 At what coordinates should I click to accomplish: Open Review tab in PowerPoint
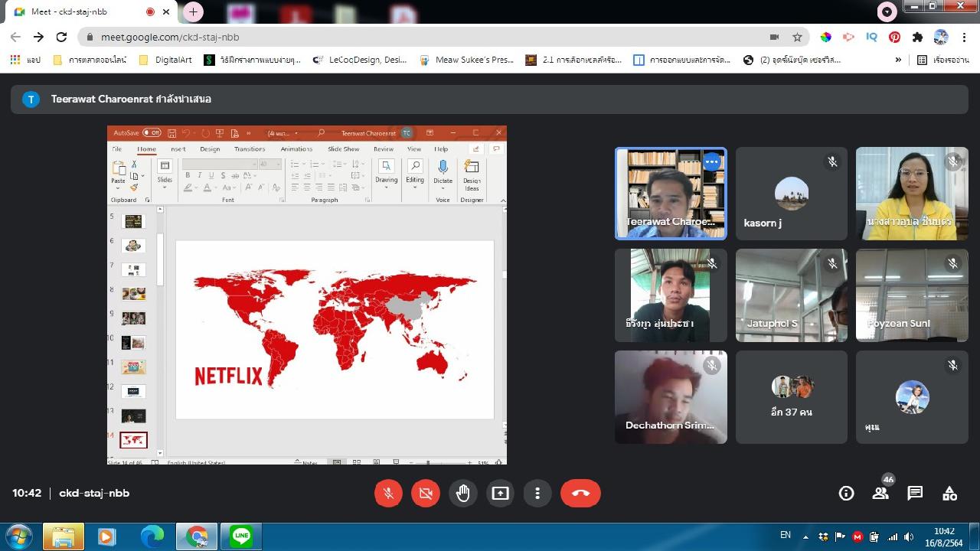(x=384, y=149)
